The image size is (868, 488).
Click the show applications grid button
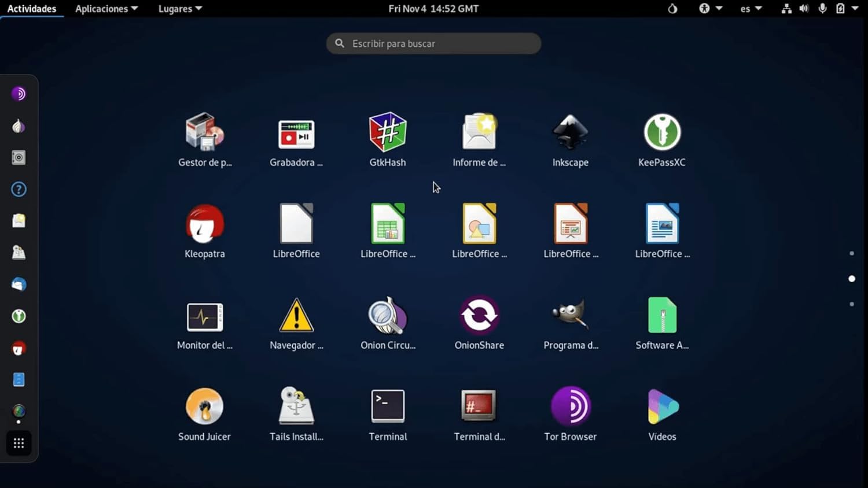click(x=19, y=443)
